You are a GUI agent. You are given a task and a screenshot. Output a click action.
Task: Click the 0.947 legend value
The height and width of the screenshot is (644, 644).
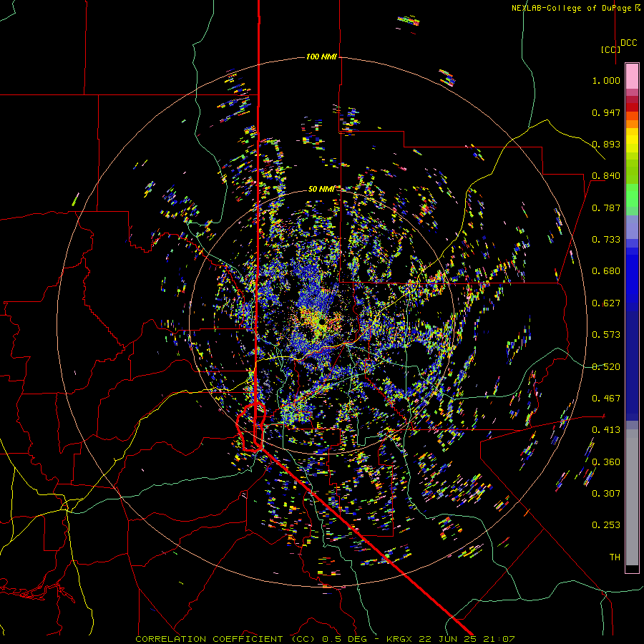click(x=606, y=112)
